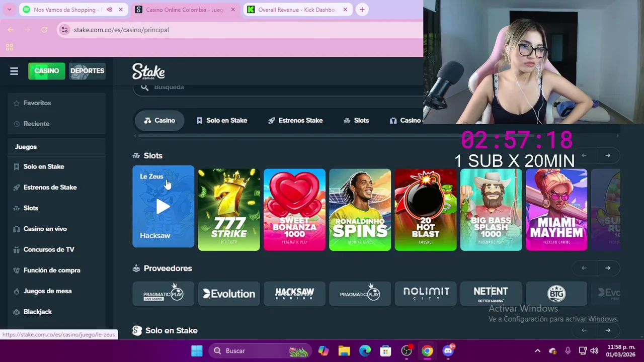Open the Sweet Bonanza 1000 game
644x362 pixels.
pos(294,210)
